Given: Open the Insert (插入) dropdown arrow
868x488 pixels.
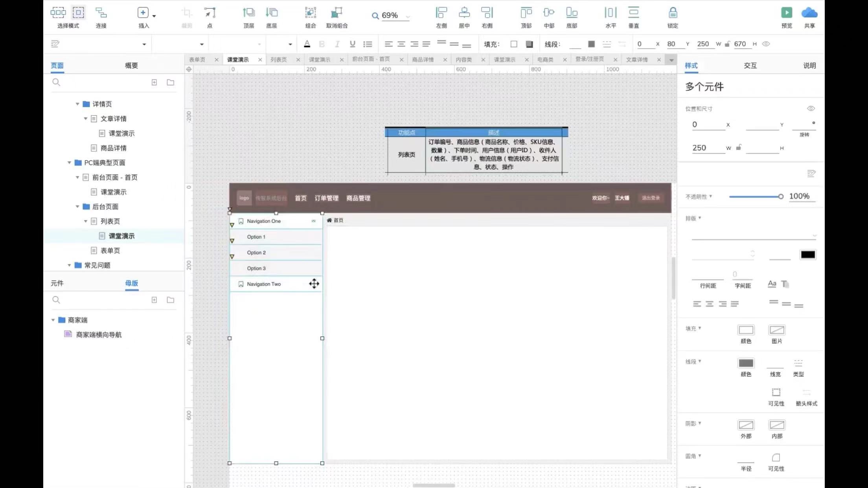Looking at the screenshot, I should [x=154, y=16].
